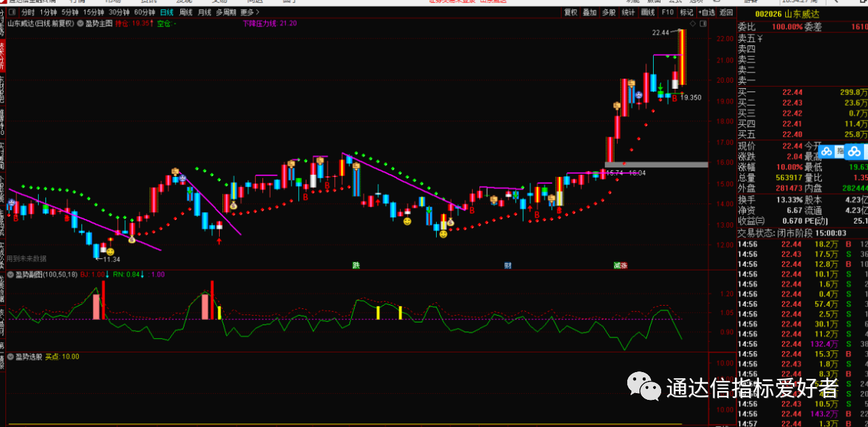This screenshot has height=427, width=868.
Task: Click the 持仓 19.35 label
Action: pyautogui.click(x=133, y=24)
